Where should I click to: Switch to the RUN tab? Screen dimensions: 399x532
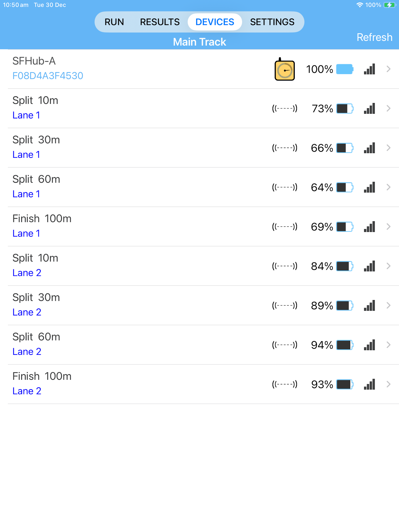coord(114,22)
